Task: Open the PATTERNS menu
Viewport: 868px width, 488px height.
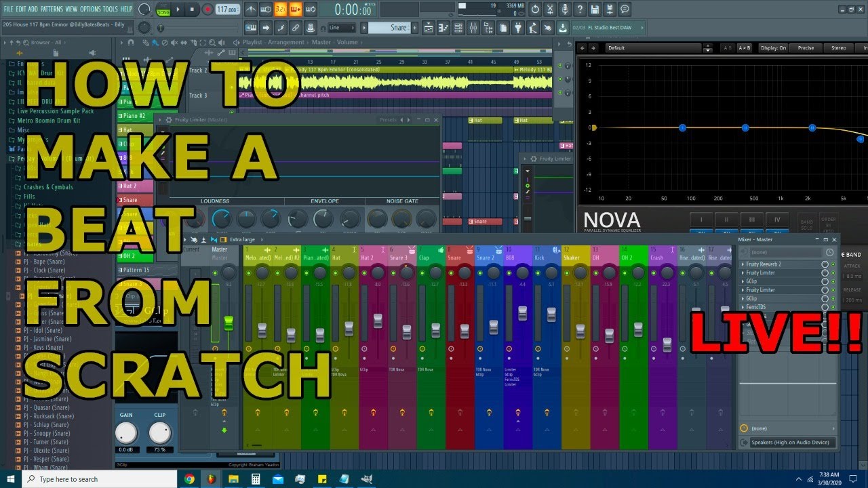Action: (x=52, y=9)
